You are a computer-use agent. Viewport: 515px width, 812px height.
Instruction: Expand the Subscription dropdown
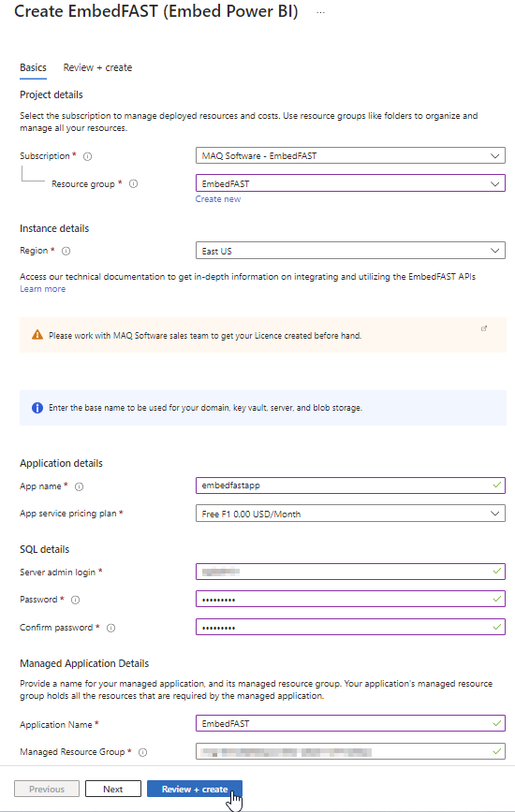click(350, 156)
